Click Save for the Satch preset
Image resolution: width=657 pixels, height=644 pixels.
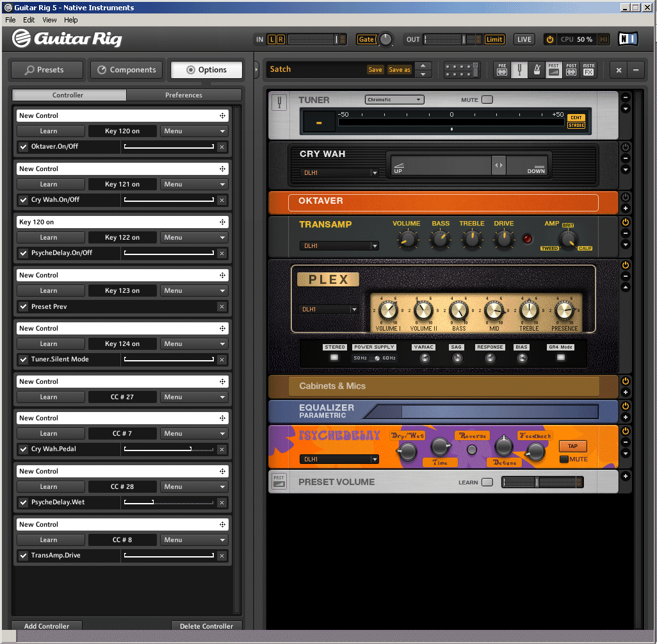[x=375, y=70]
